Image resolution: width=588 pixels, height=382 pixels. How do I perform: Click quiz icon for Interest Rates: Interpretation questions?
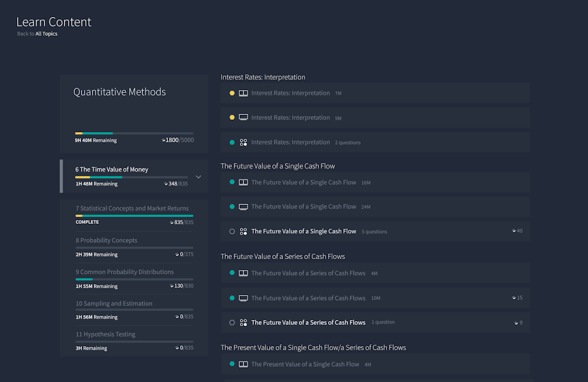243,142
